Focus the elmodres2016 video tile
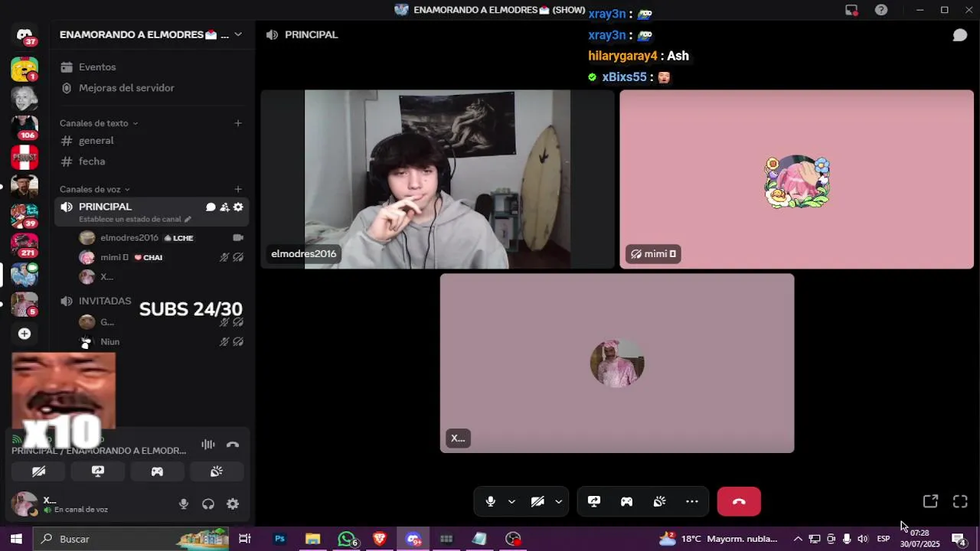This screenshot has width=980, height=551. coord(437,179)
